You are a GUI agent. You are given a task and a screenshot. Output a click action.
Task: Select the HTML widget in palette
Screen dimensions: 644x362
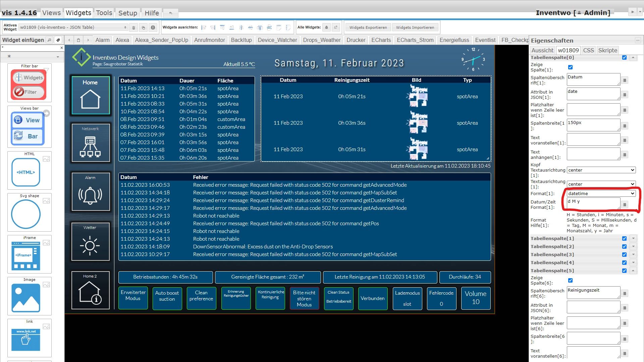pos(30,170)
